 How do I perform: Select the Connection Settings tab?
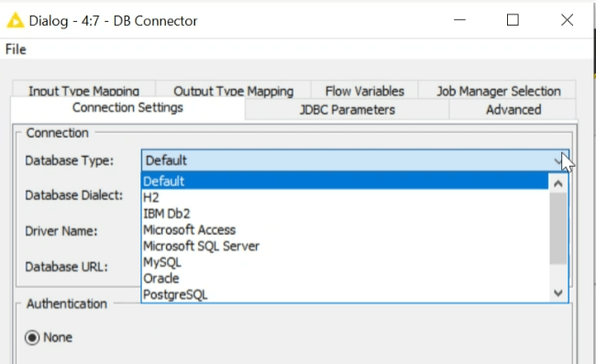click(127, 108)
